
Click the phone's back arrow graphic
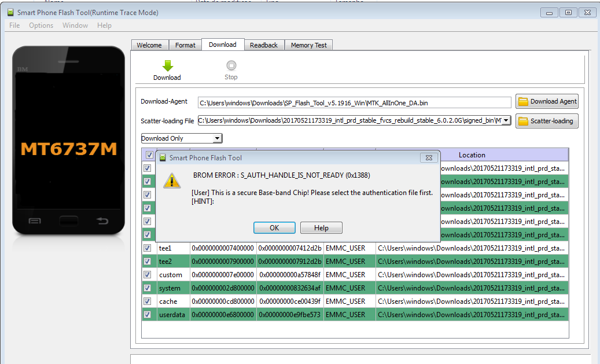pos(102,220)
